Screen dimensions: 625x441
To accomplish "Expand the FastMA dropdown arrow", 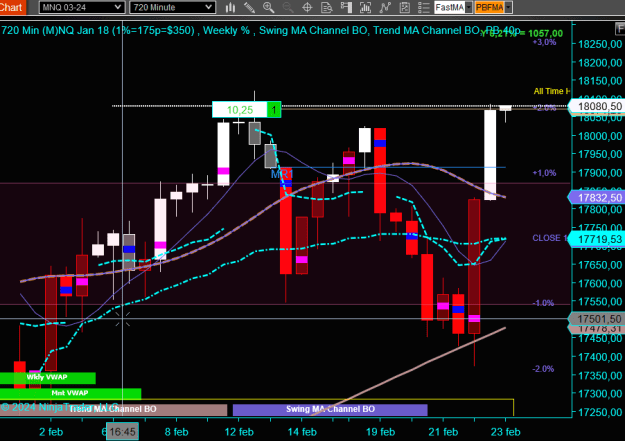I will [x=469, y=7].
